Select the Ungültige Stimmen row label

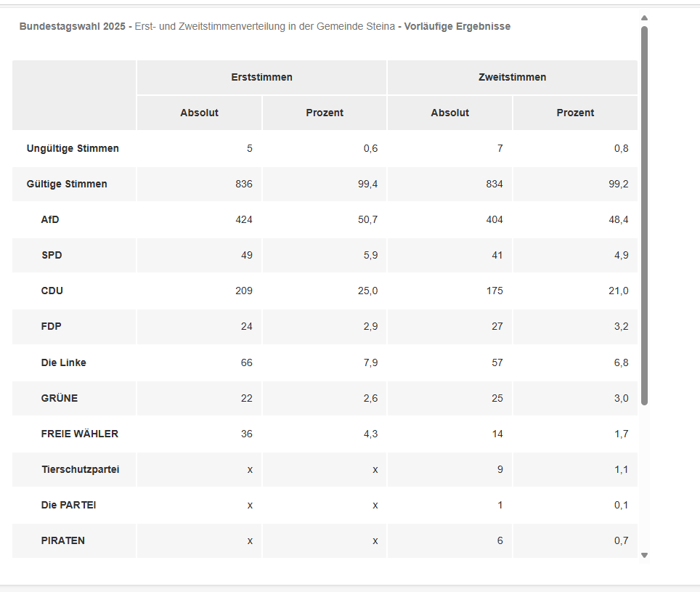click(73, 148)
